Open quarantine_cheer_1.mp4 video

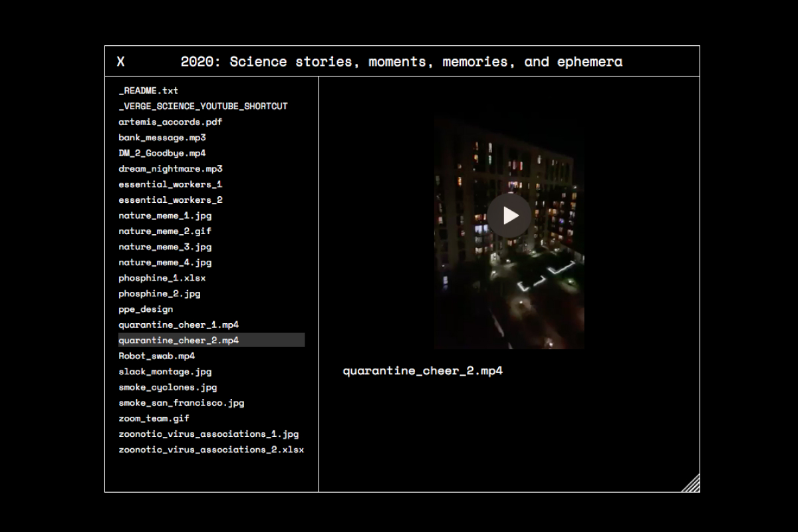178,325
